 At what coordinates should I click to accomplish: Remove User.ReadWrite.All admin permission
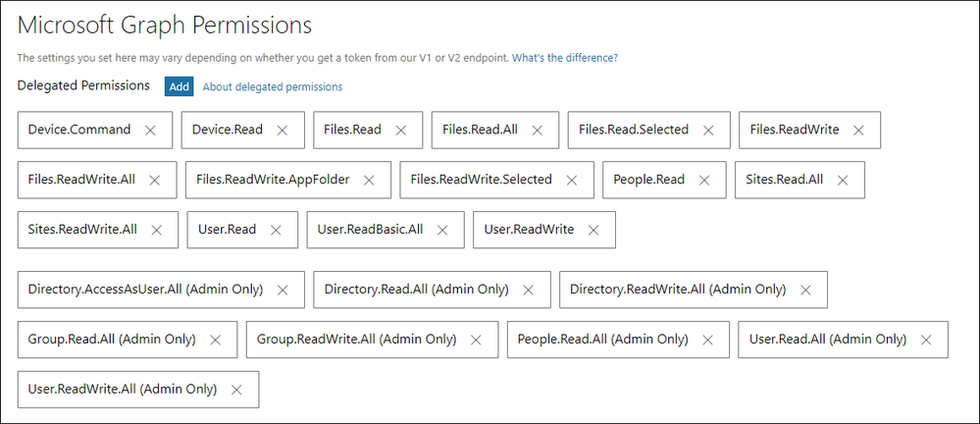[x=236, y=390]
